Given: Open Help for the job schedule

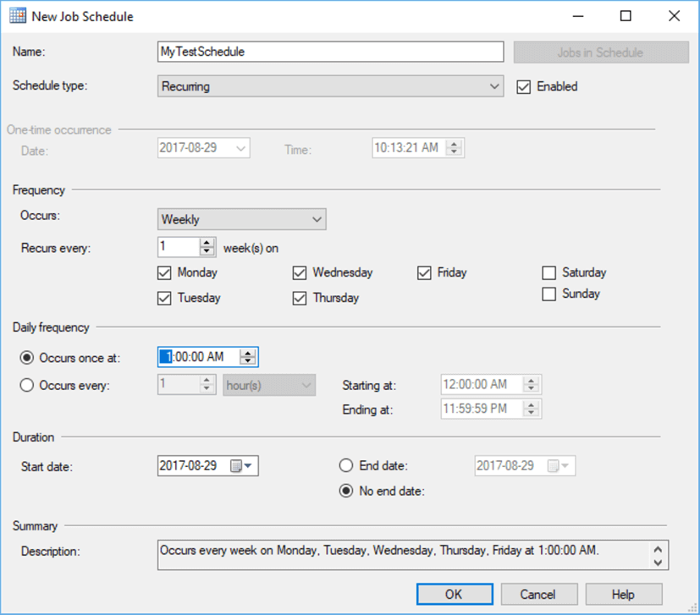Looking at the screenshot, I should coord(623,594).
